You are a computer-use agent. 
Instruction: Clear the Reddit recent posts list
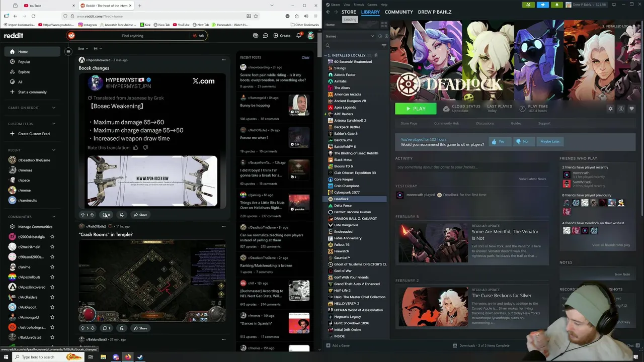pos(305,57)
